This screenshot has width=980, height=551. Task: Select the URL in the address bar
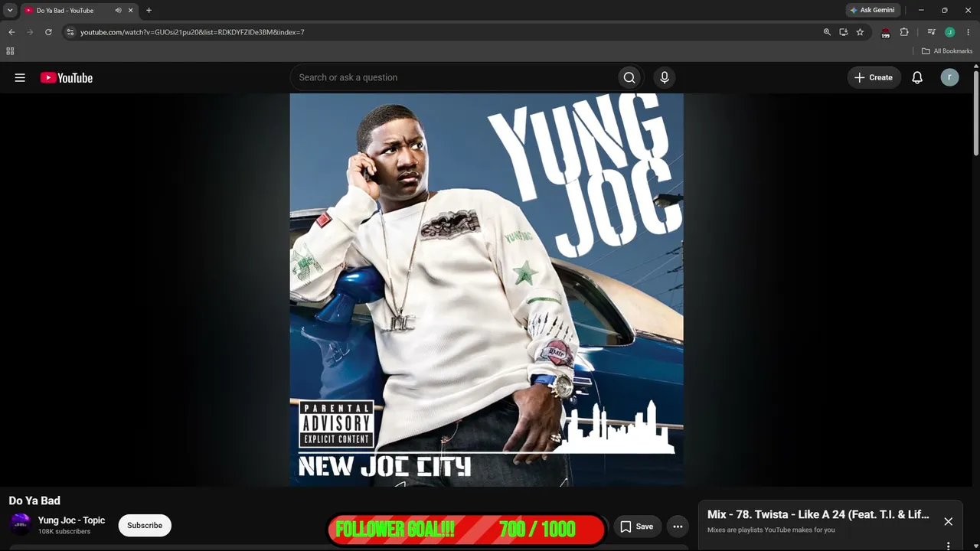click(x=193, y=32)
